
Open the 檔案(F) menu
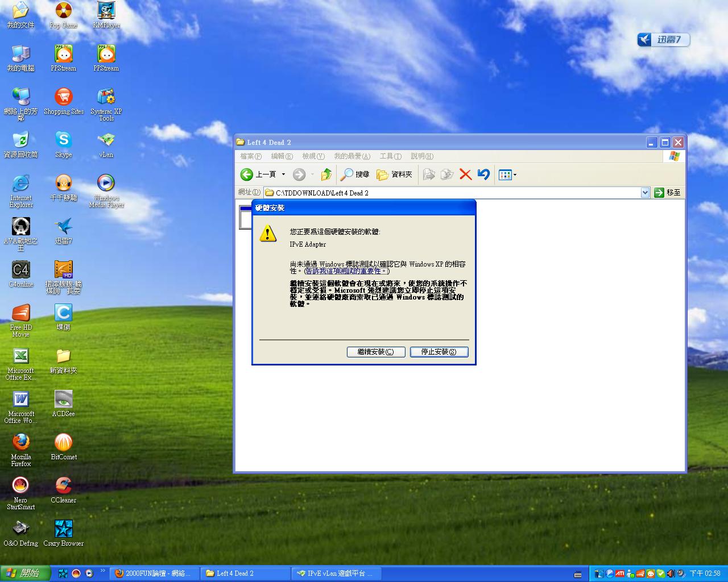(250, 156)
